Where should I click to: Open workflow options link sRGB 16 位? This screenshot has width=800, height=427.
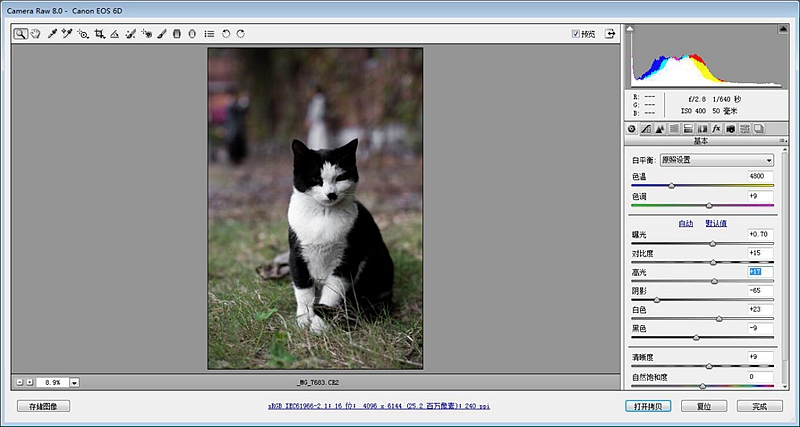379,407
